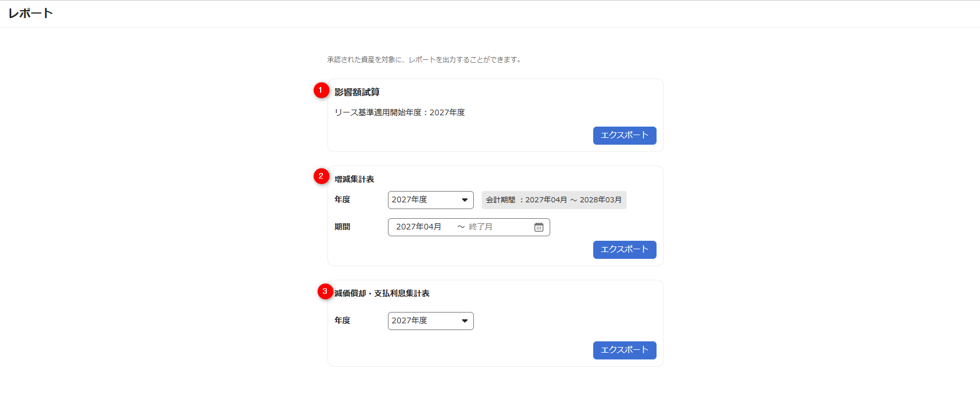Click the description text about 承認された資産
The image size is (980, 412).
point(424,60)
